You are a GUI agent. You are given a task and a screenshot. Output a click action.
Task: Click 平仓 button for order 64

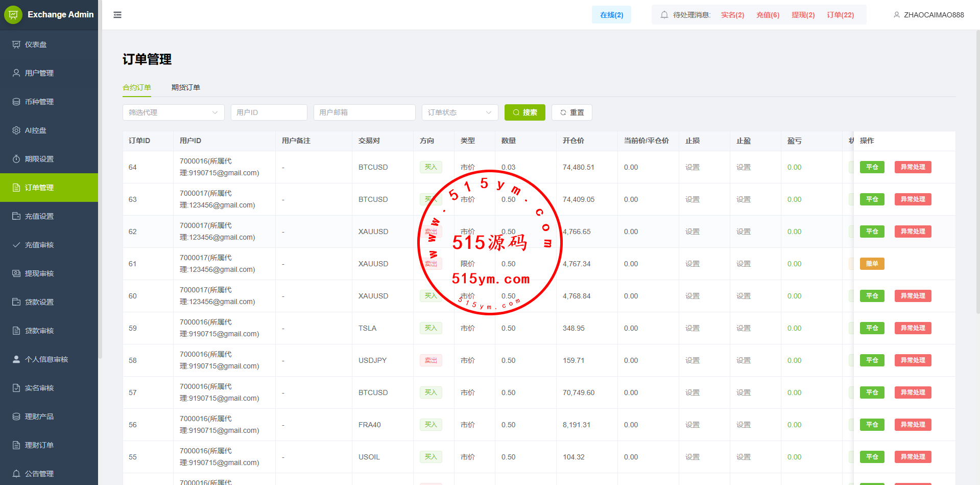pos(872,167)
